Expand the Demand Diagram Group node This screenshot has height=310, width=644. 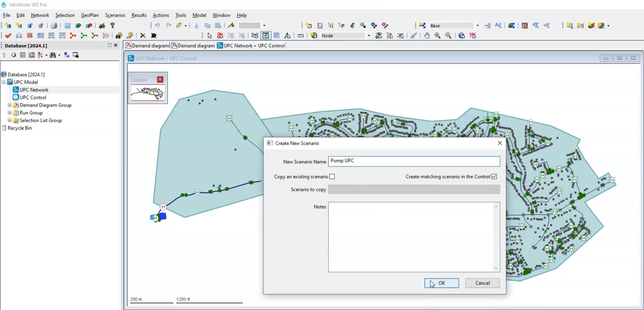(10, 105)
